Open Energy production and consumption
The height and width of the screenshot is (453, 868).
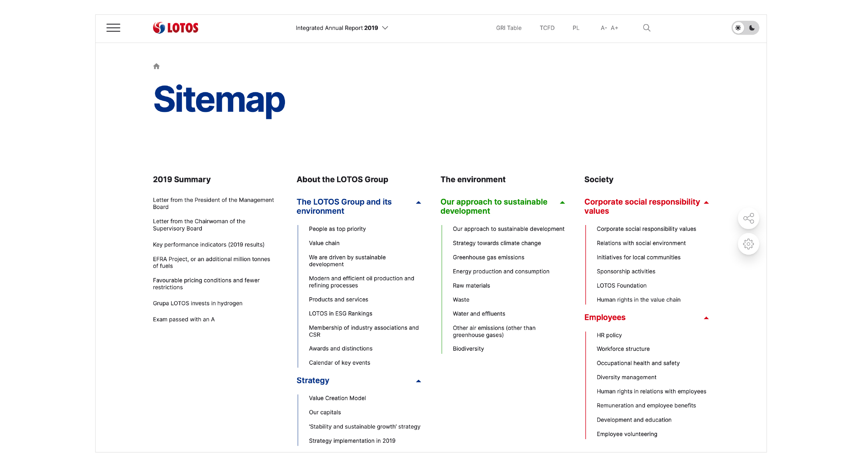501,271
